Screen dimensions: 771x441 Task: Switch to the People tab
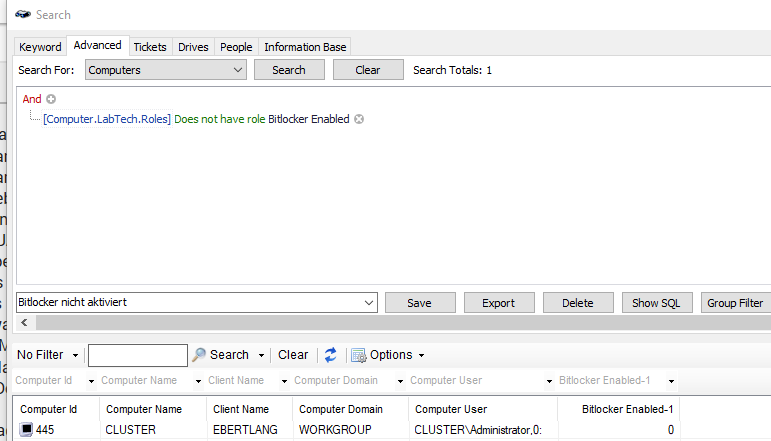[x=236, y=47]
